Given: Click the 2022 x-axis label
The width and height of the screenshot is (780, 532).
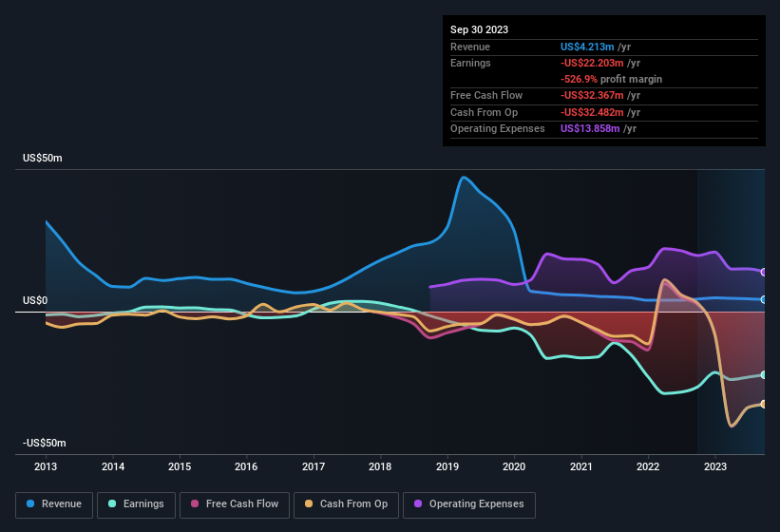Looking at the screenshot, I should pos(648,466).
